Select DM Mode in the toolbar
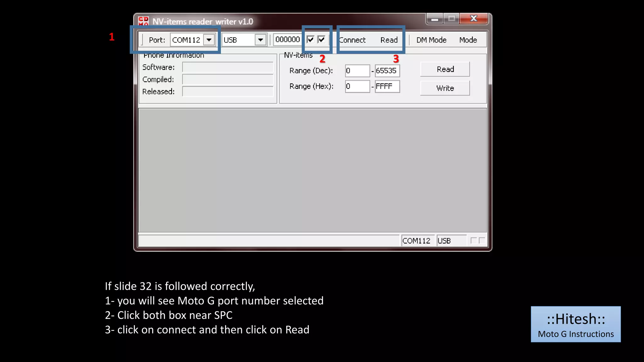This screenshot has width=644, height=362. [431, 40]
